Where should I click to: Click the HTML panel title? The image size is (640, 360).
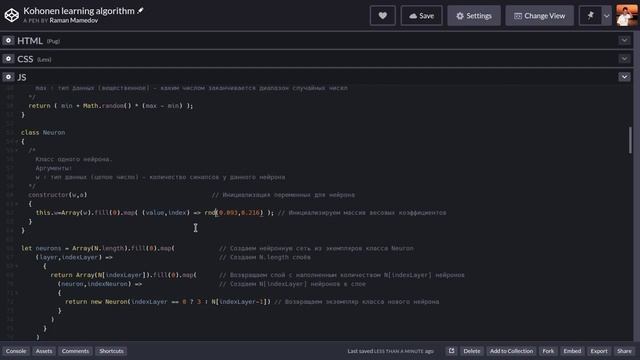coord(30,41)
